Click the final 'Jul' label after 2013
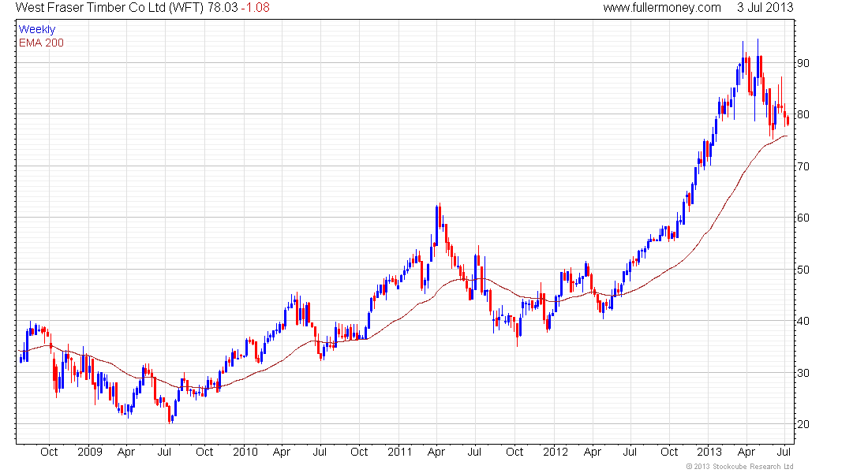 click(x=784, y=452)
